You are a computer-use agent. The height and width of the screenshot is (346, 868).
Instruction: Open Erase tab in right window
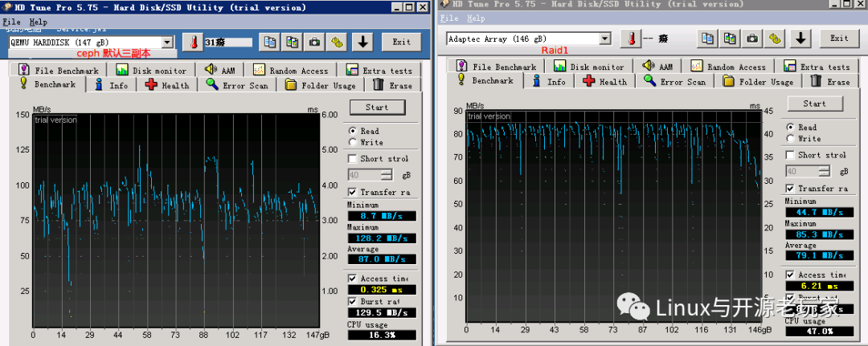[831, 81]
